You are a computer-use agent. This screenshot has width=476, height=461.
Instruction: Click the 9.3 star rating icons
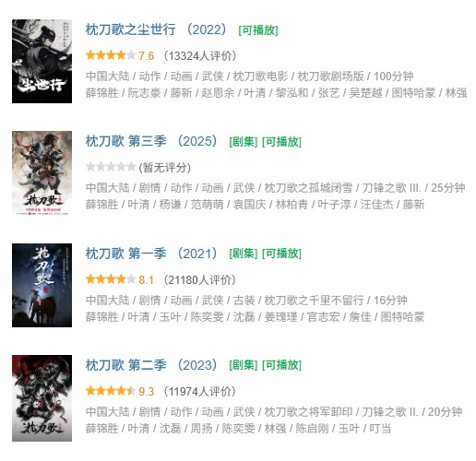[x=111, y=391]
